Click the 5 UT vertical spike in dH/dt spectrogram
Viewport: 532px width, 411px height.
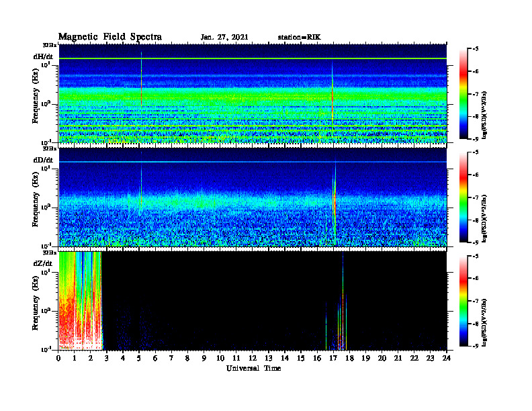[141, 80]
